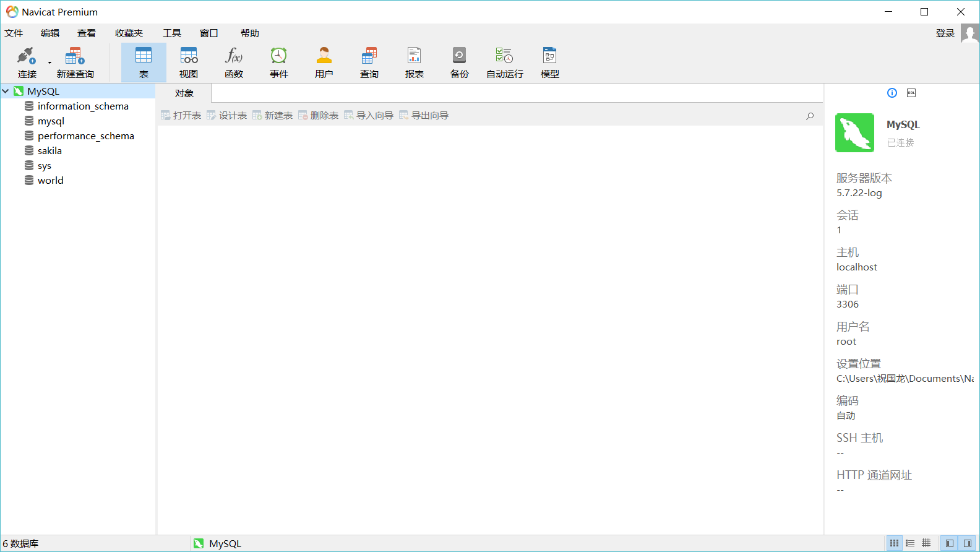The height and width of the screenshot is (552, 980).
Task: Click the 3306 port value
Action: (x=848, y=304)
